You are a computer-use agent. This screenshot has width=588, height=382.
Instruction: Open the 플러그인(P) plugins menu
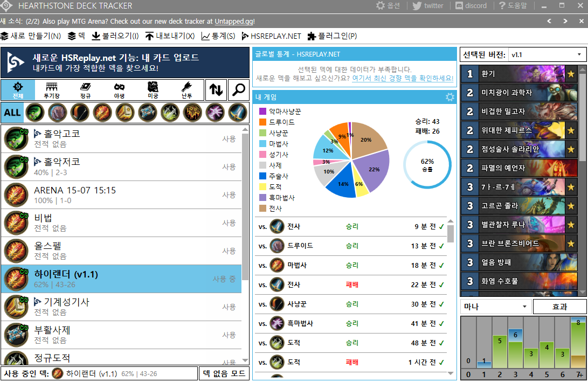pyautogui.click(x=332, y=36)
